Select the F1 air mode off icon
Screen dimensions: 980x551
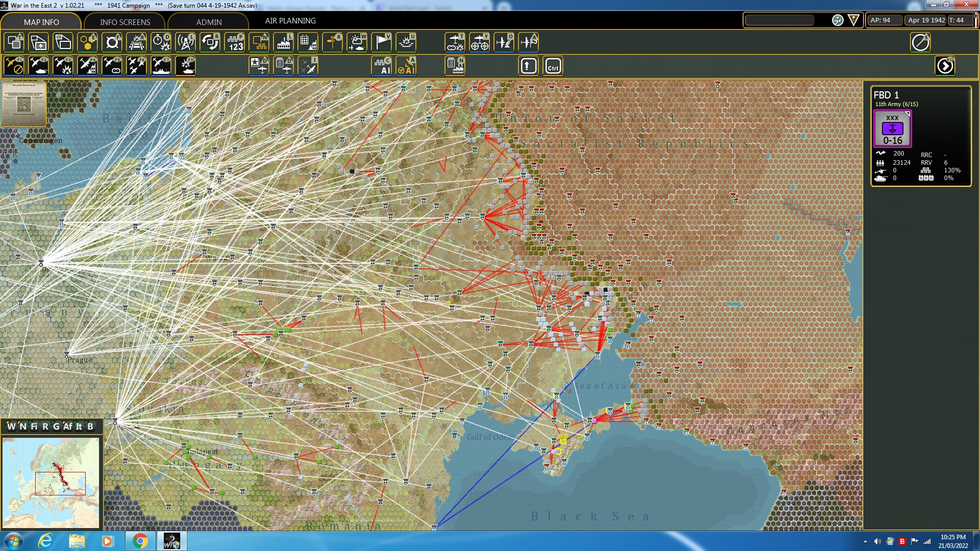[x=14, y=66]
